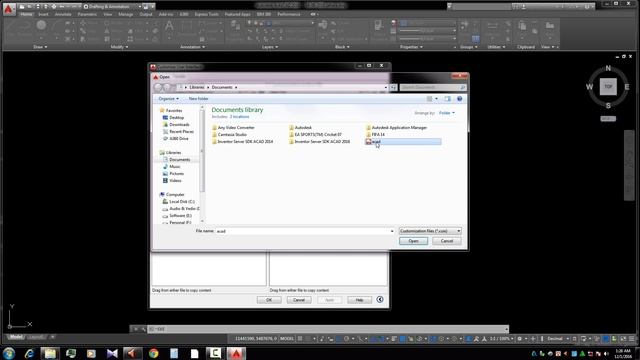Viewport: 640px width, 360px height.
Task: Open Internet Explorer from the taskbar
Action: (29, 353)
